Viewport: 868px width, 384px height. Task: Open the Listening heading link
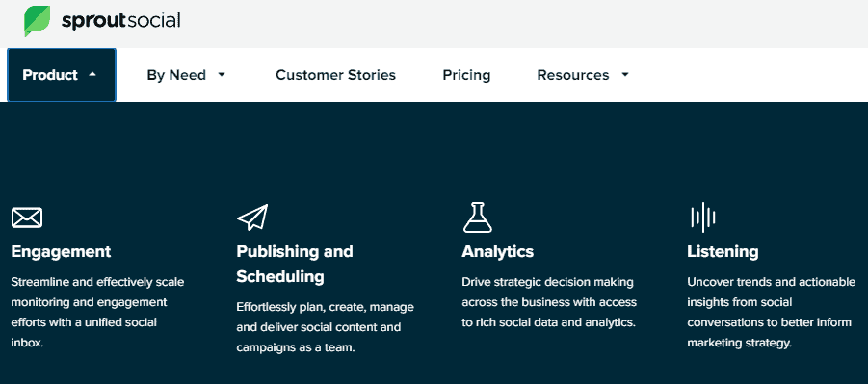click(x=723, y=252)
